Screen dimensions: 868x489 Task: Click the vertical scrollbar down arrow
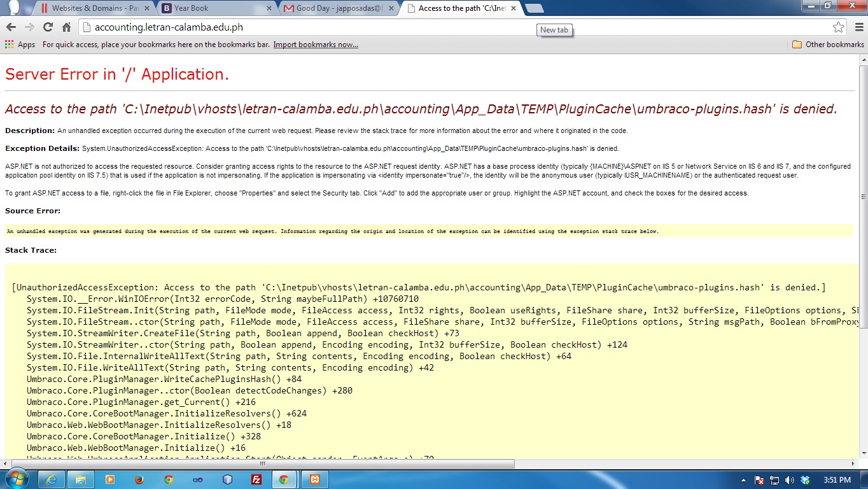tap(863, 453)
